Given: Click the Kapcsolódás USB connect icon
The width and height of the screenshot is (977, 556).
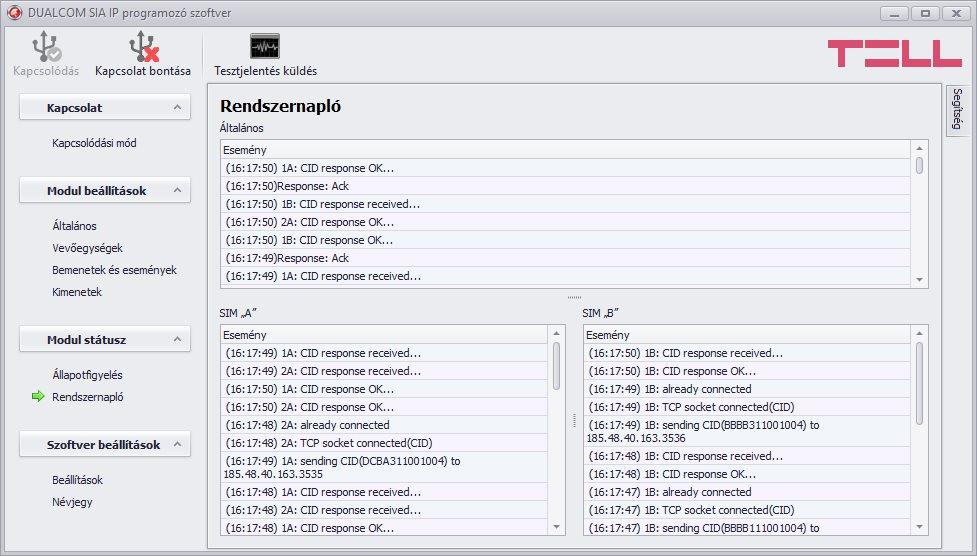Looking at the screenshot, I should click(x=46, y=47).
